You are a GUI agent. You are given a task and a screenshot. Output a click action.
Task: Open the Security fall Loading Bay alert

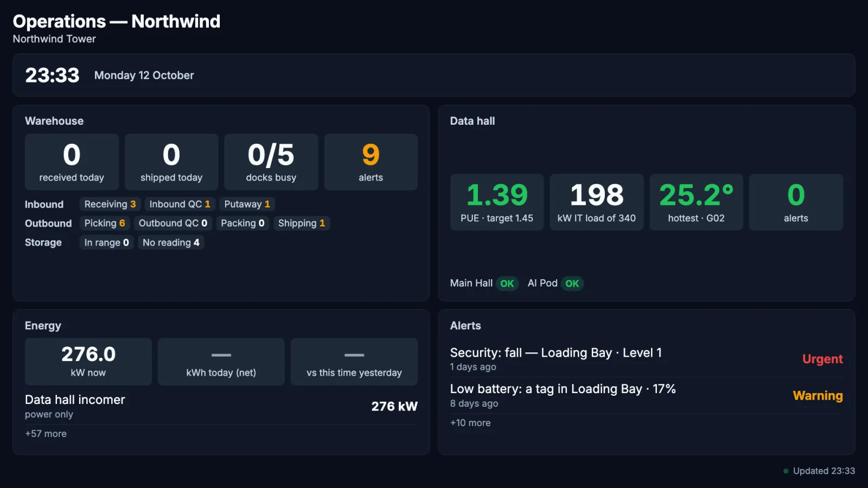[647, 359]
